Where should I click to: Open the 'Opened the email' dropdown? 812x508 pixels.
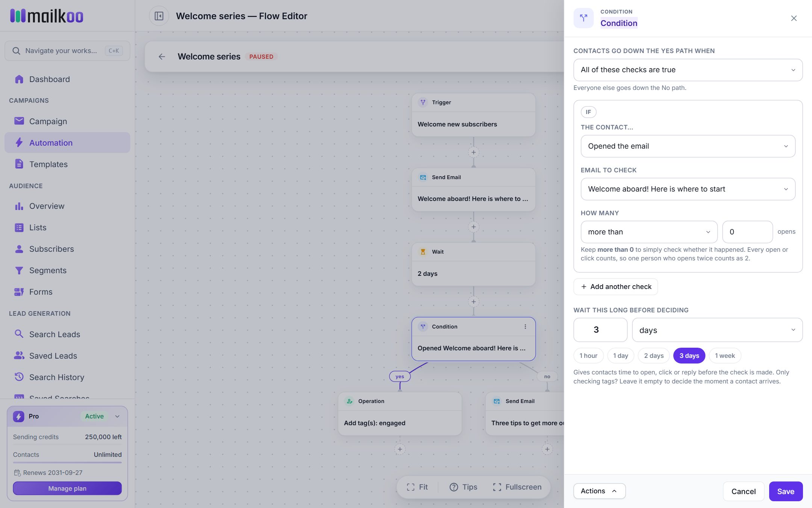coord(688,146)
